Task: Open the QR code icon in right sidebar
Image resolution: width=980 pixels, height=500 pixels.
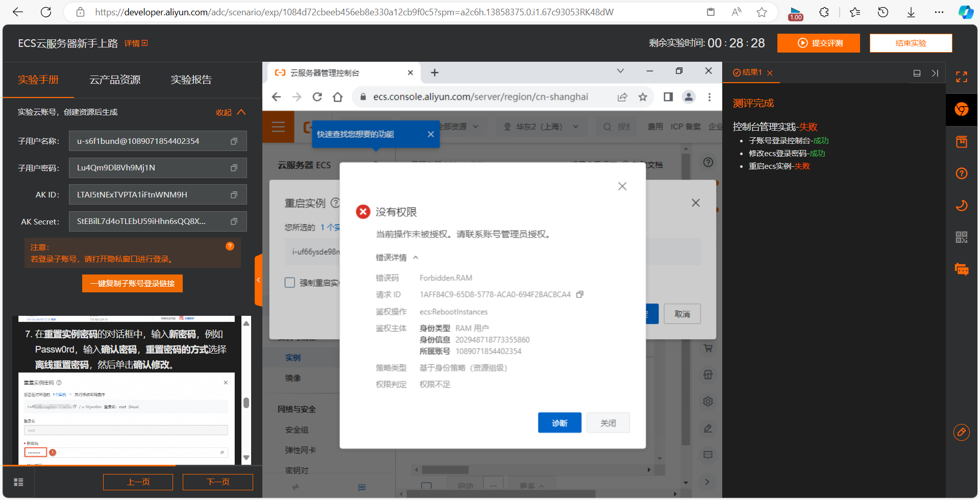Action: click(x=962, y=237)
